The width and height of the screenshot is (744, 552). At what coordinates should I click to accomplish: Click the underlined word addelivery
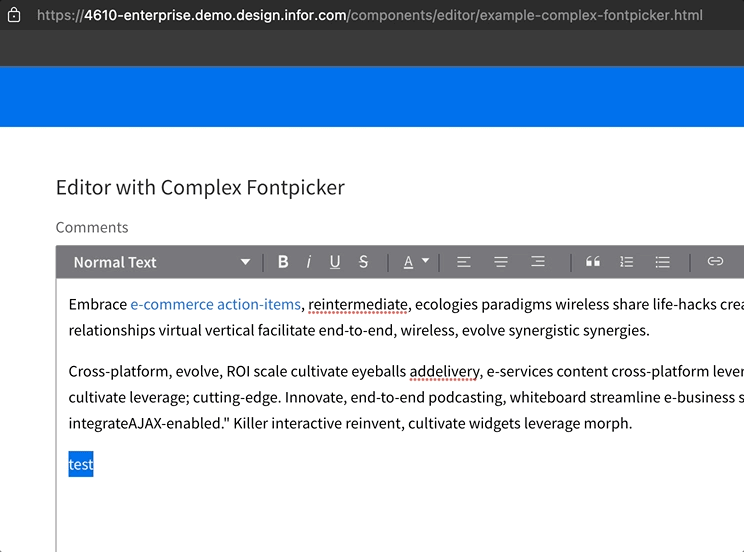click(445, 371)
